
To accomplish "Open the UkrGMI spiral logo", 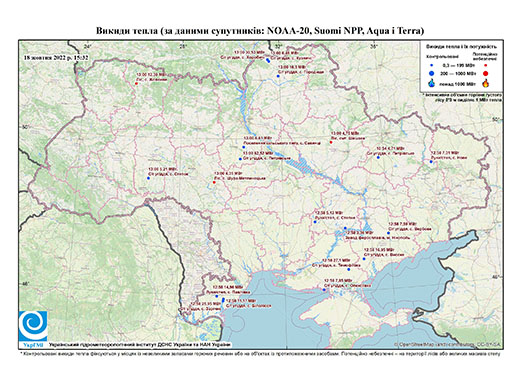I will pos(33,326).
